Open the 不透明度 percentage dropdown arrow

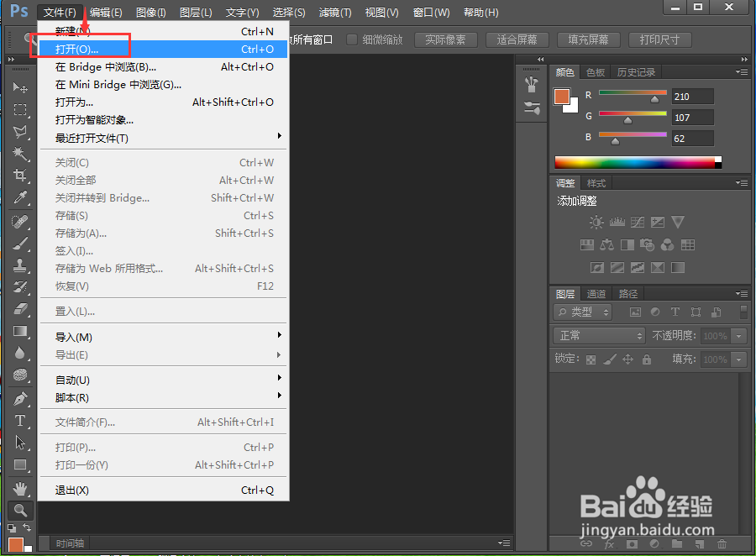click(738, 336)
